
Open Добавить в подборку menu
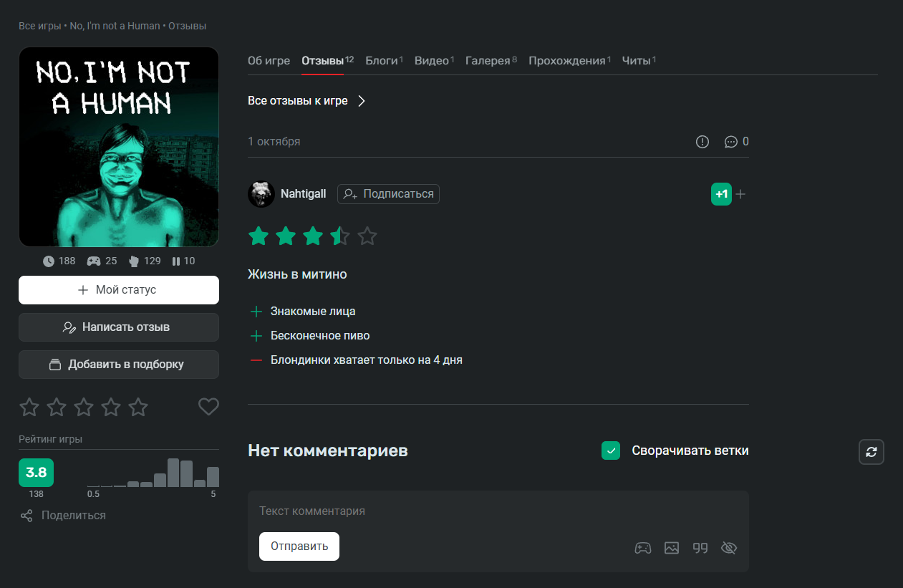(119, 365)
